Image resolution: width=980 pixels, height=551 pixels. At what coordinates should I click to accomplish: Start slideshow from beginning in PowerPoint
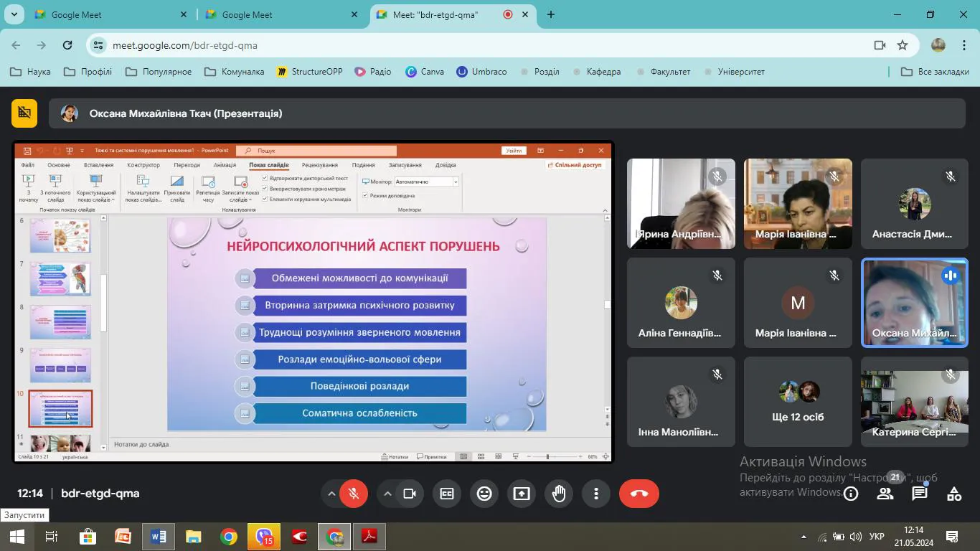pyautogui.click(x=28, y=189)
